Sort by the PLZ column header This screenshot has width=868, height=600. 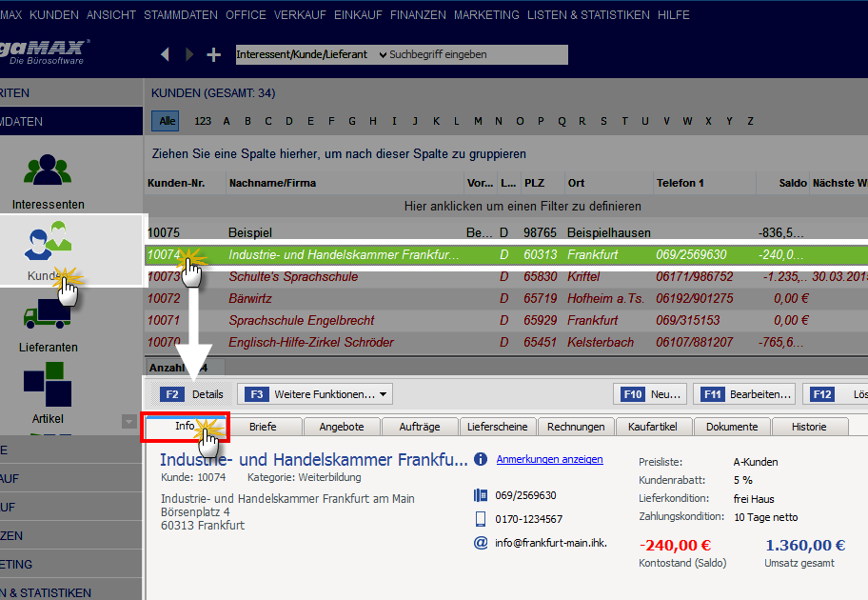pyautogui.click(x=542, y=183)
